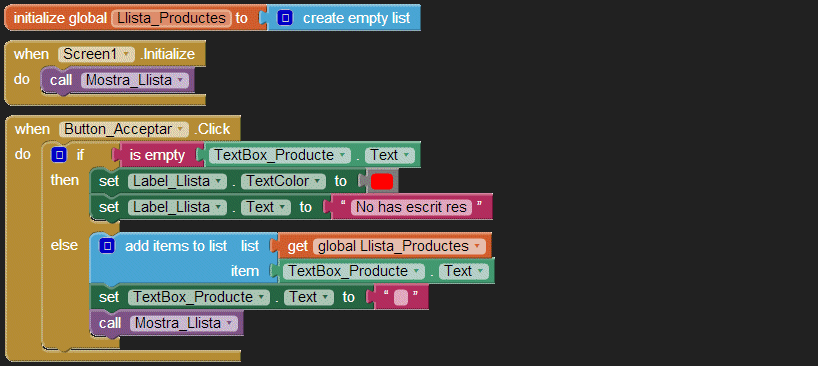This screenshot has height=366, width=818.
Task: Open mutator icon on add items to list block
Action: point(106,246)
